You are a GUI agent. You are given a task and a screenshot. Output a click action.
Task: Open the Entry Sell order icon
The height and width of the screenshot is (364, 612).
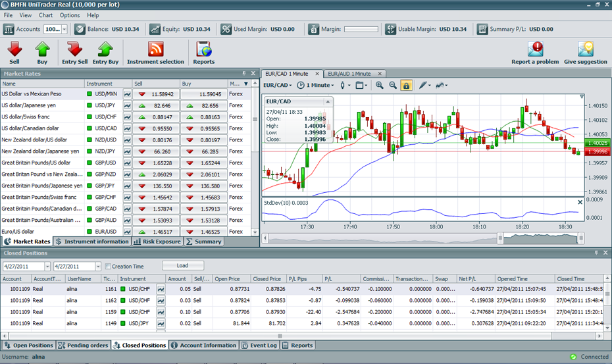[x=74, y=49]
